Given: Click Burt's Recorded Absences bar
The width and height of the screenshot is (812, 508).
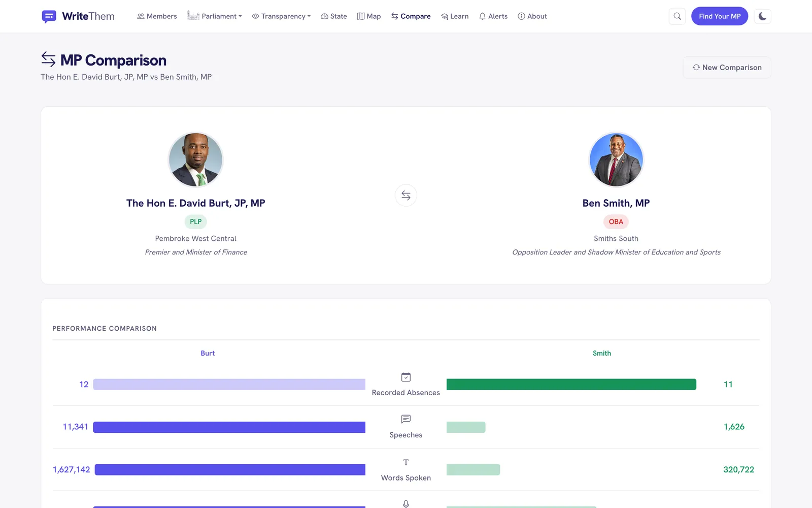Looking at the screenshot, I should [x=229, y=385].
